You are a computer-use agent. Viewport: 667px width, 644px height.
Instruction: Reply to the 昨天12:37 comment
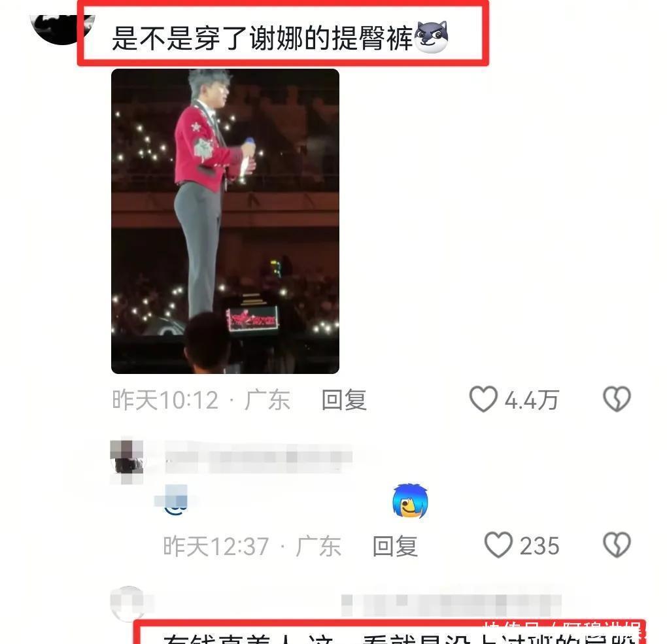click(x=395, y=546)
